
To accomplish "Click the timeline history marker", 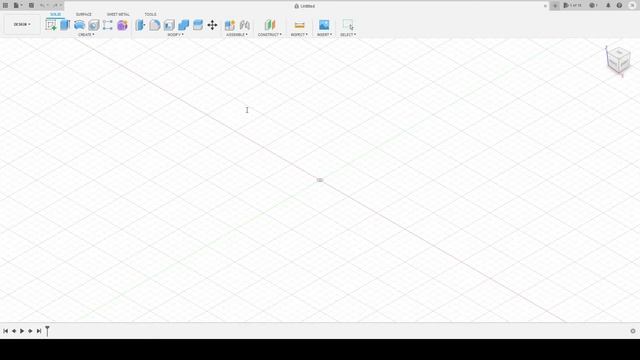I will 47,331.
